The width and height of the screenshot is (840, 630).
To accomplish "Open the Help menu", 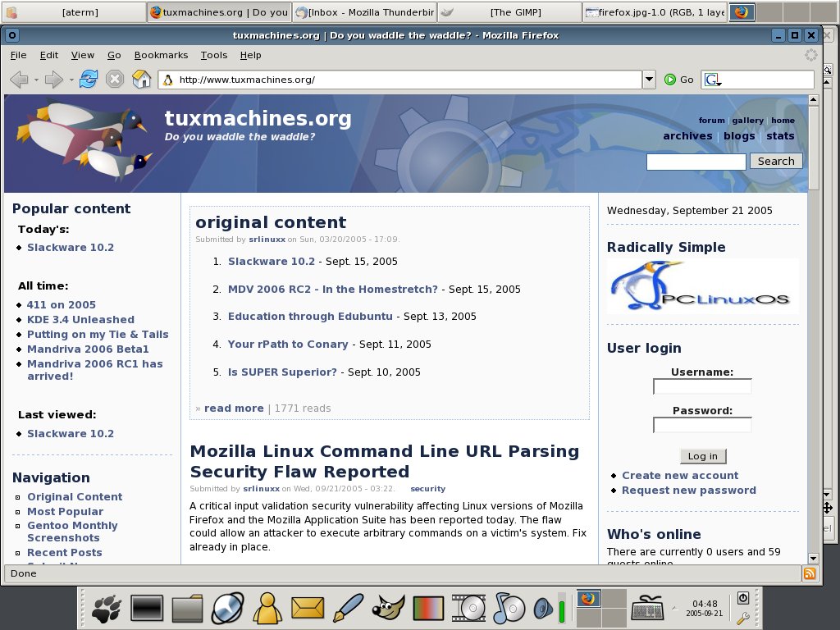I will 250,55.
